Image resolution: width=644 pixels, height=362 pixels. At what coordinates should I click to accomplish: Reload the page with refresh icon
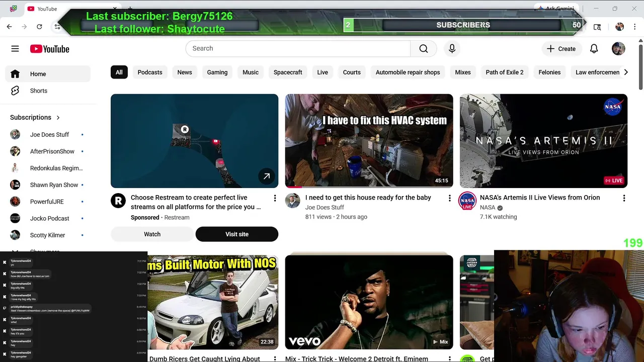point(39,27)
